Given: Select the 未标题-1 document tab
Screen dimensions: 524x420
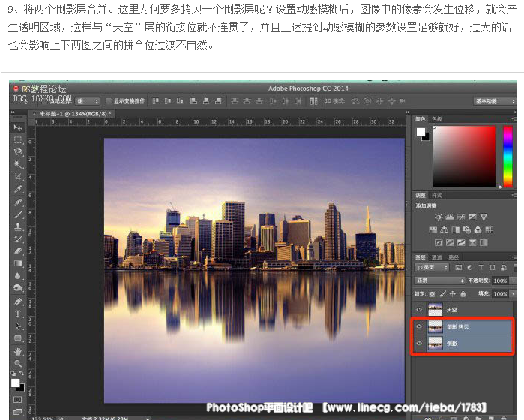Looking at the screenshot, I should click(x=73, y=114).
